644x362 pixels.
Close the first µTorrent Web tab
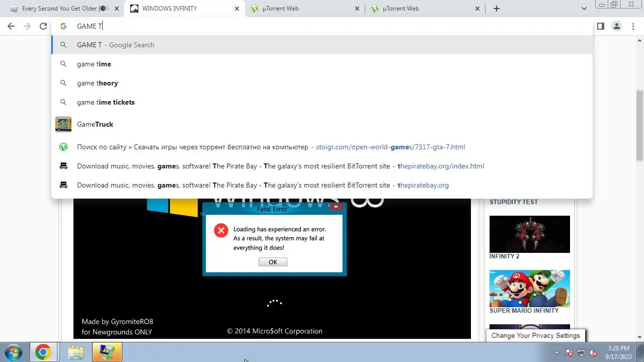click(357, 9)
